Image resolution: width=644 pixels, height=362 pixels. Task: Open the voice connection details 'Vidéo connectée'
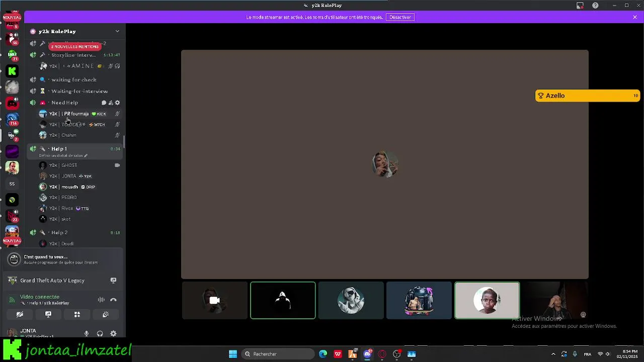click(x=40, y=297)
